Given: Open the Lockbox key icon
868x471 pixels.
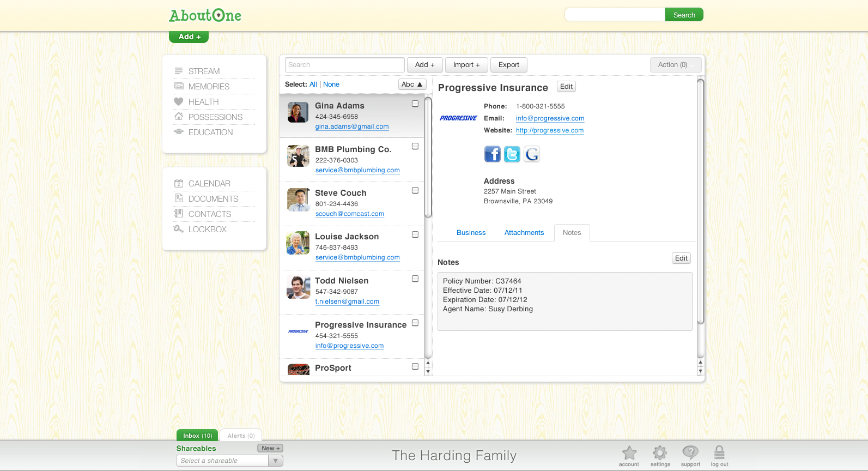Looking at the screenshot, I should 178,228.
